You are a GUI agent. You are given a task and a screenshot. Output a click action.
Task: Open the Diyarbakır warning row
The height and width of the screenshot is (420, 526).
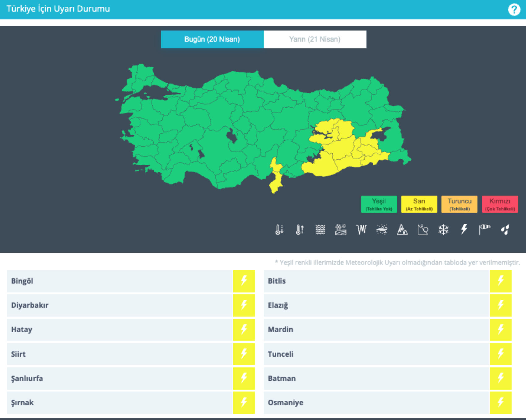pos(119,305)
